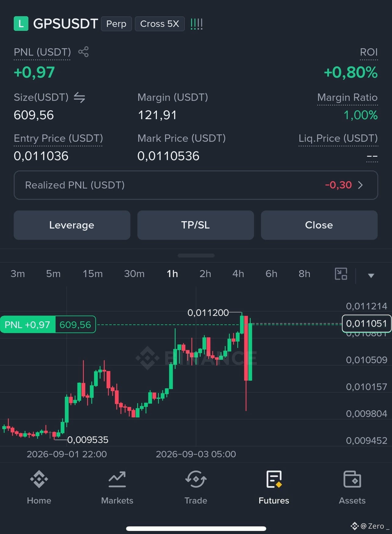Open the chart layout expand icon
Screen dimensions: 392x534
(341, 274)
